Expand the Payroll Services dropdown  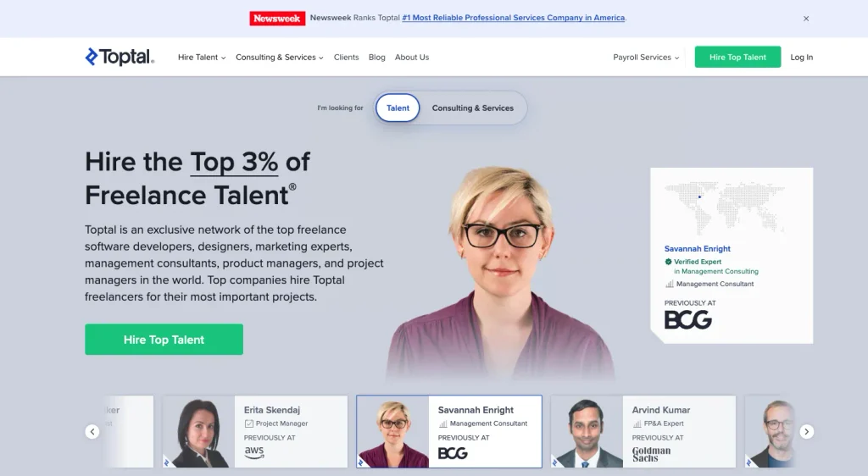pos(646,57)
